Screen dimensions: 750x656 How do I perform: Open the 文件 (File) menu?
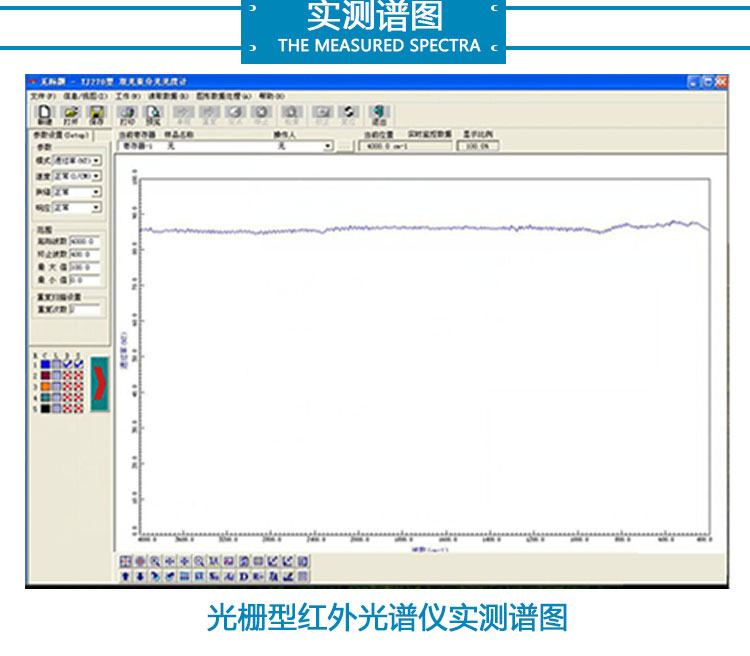43,95
